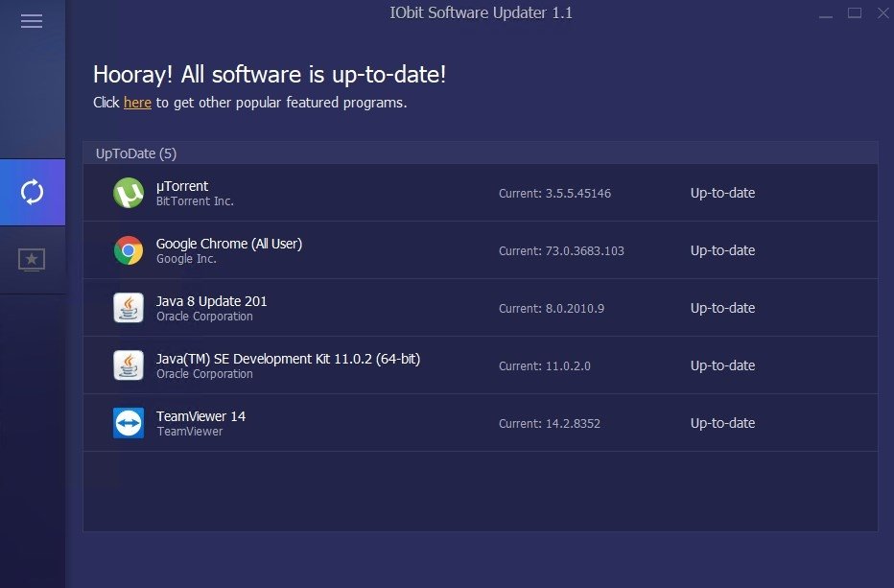This screenshot has width=894, height=588.
Task: Open the software update refresh tab
Action: pos(33,192)
